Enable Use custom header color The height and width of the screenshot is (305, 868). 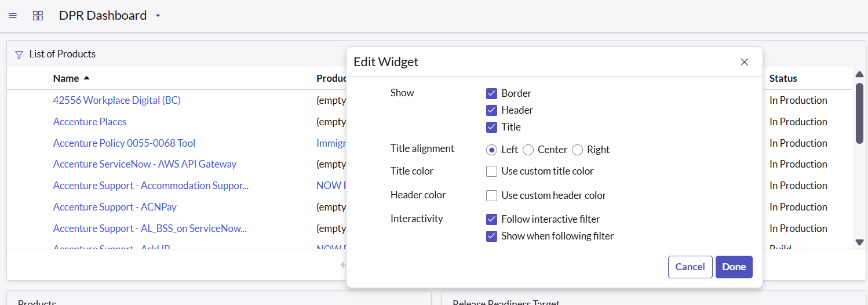click(492, 195)
